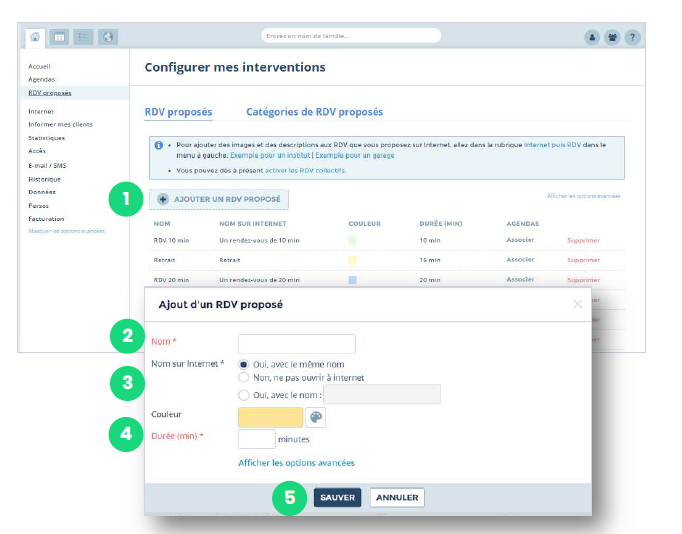The width and height of the screenshot is (682, 534).
Task: Click the yellow Couleur swatch
Action: click(x=270, y=418)
